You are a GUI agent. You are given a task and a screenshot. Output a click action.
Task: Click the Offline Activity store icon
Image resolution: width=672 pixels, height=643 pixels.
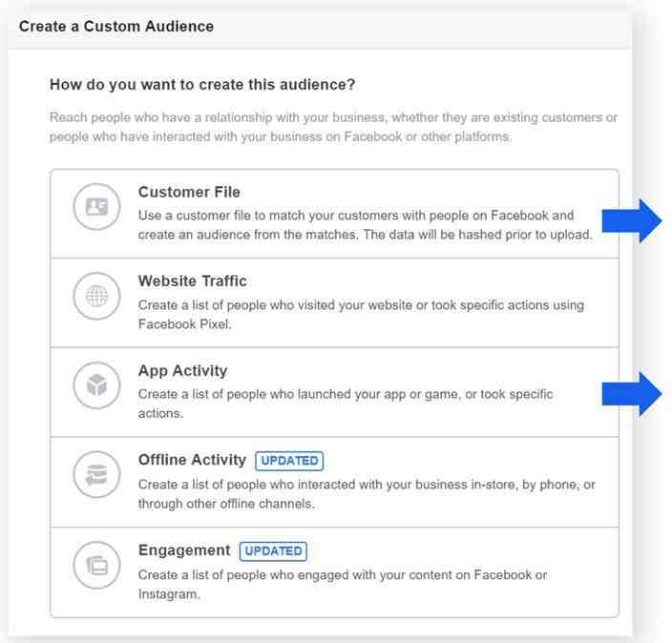96,476
